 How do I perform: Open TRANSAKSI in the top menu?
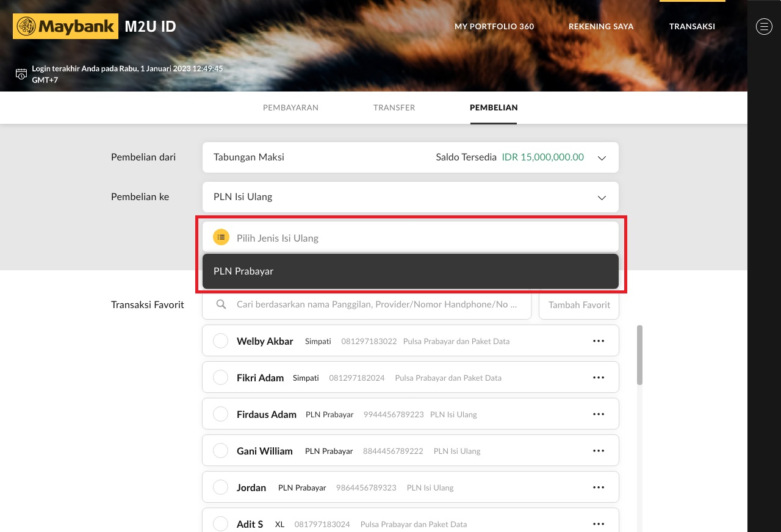point(692,26)
